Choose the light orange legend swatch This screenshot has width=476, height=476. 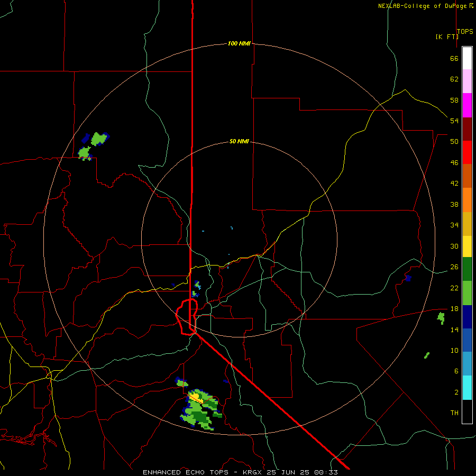click(x=467, y=200)
